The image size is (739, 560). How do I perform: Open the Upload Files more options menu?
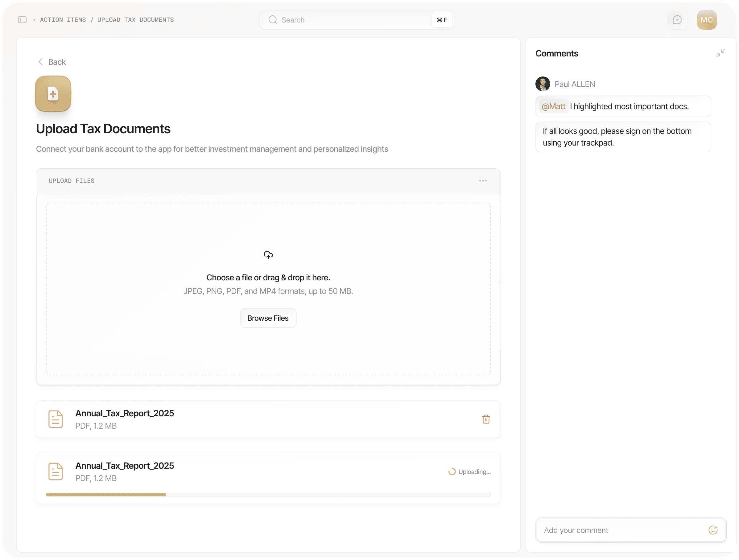[483, 181]
